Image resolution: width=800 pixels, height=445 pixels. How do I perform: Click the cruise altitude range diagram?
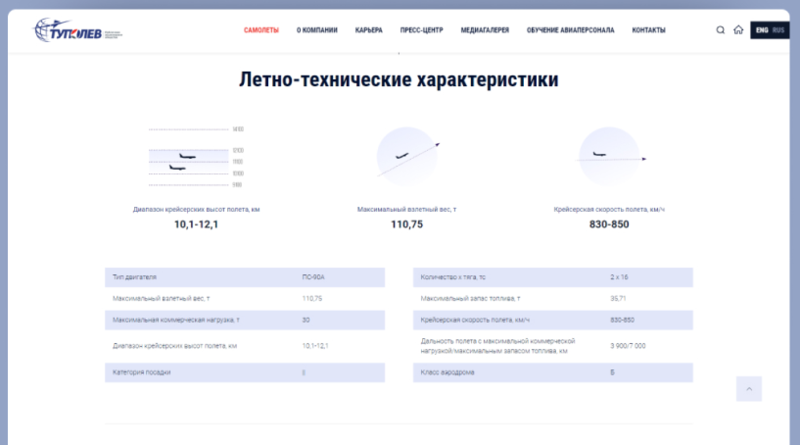pos(196,157)
